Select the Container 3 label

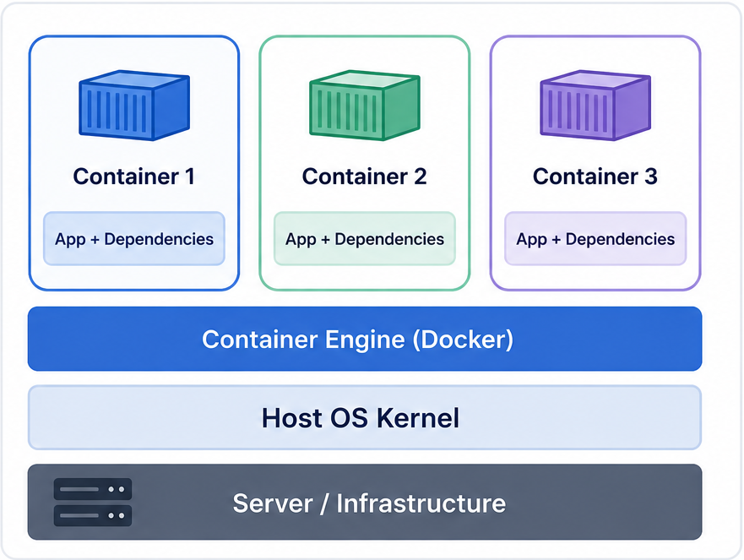pyautogui.click(x=595, y=177)
